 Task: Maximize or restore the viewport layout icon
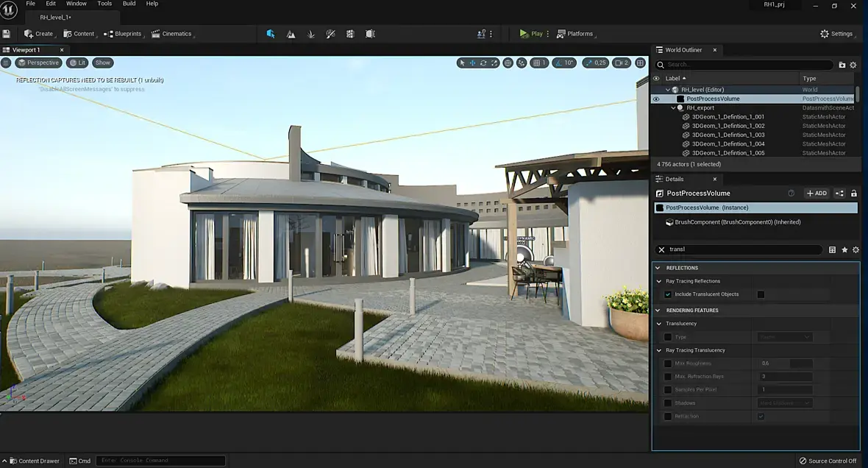[641, 63]
